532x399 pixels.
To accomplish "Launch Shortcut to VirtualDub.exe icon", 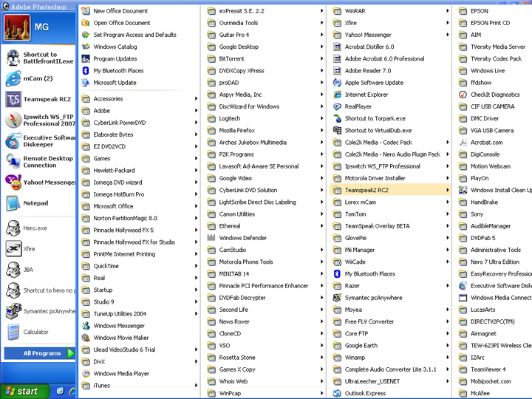I will pos(337,130).
